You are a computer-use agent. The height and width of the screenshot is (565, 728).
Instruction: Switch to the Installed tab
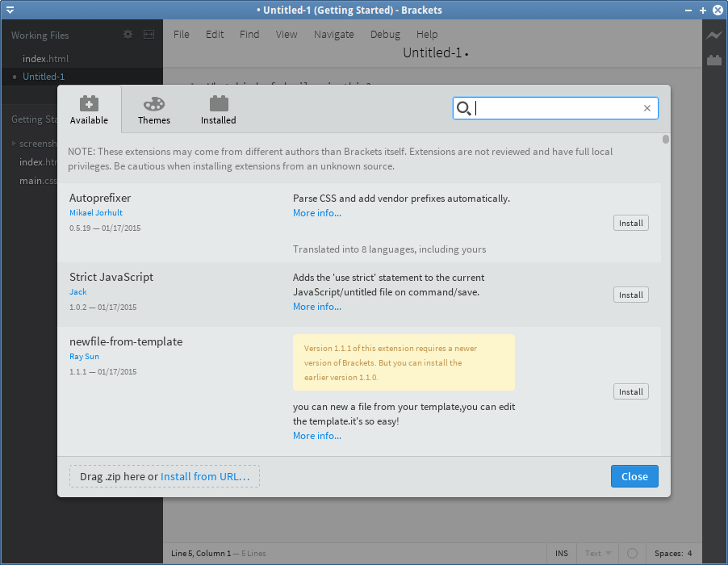pos(218,110)
